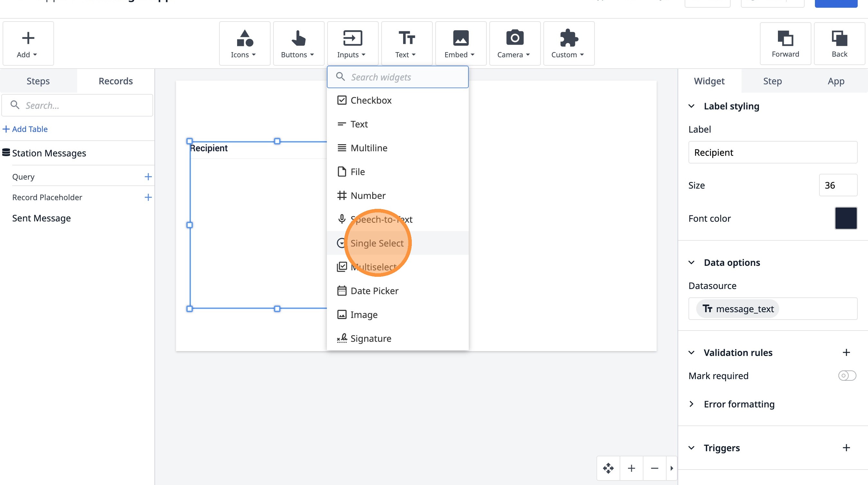Switch to the Step tab
The width and height of the screenshot is (868, 485).
(772, 81)
